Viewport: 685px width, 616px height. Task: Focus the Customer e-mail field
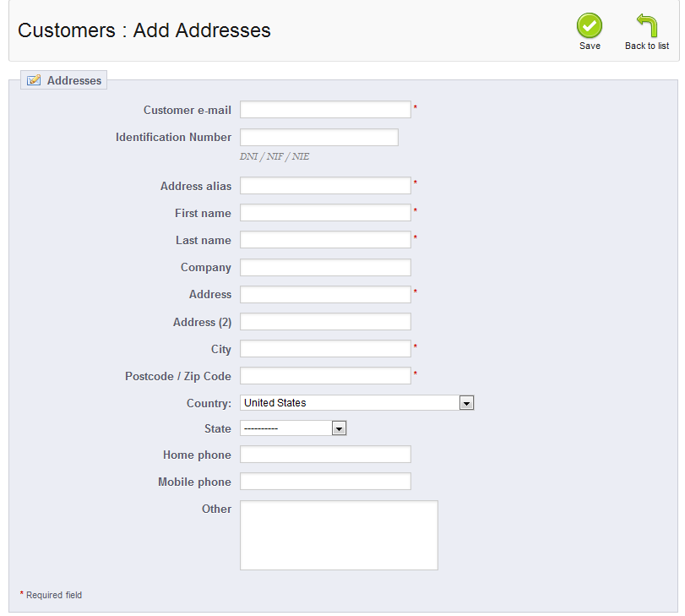[x=325, y=110]
